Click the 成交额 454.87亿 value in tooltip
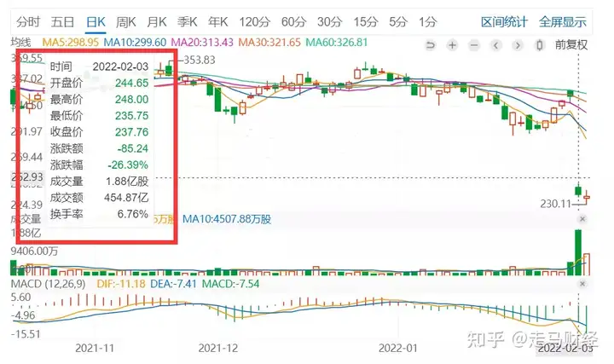614x364 pixels. tap(126, 198)
